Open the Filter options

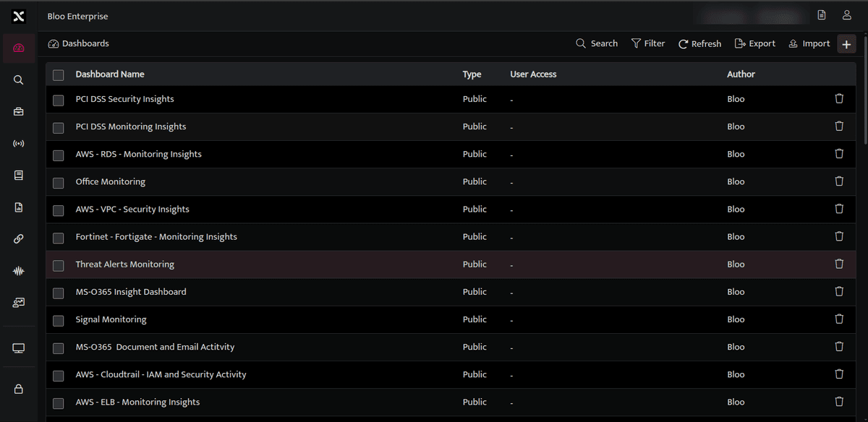coord(648,43)
